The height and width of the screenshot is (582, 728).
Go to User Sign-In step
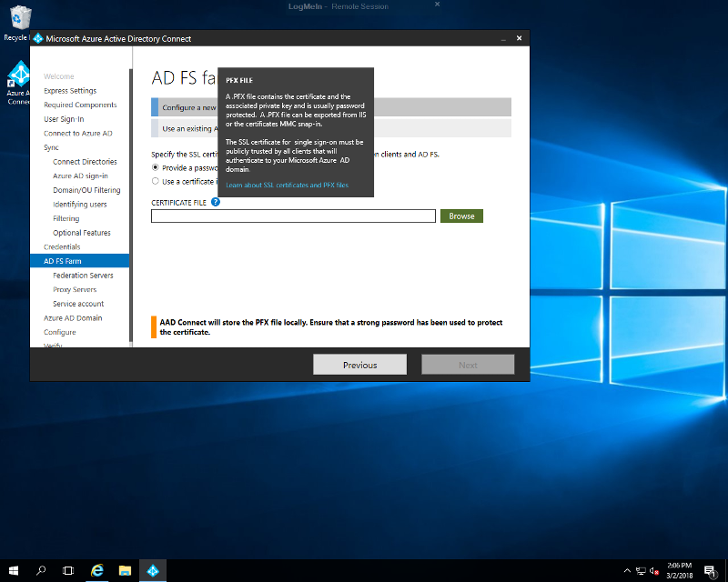(64, 119)
